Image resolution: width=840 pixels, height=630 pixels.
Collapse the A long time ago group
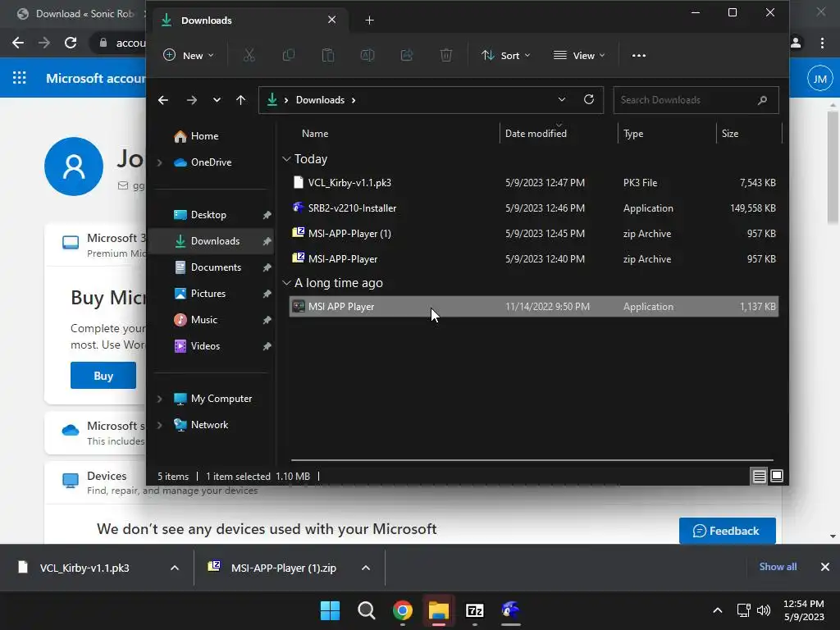[286, 283]
